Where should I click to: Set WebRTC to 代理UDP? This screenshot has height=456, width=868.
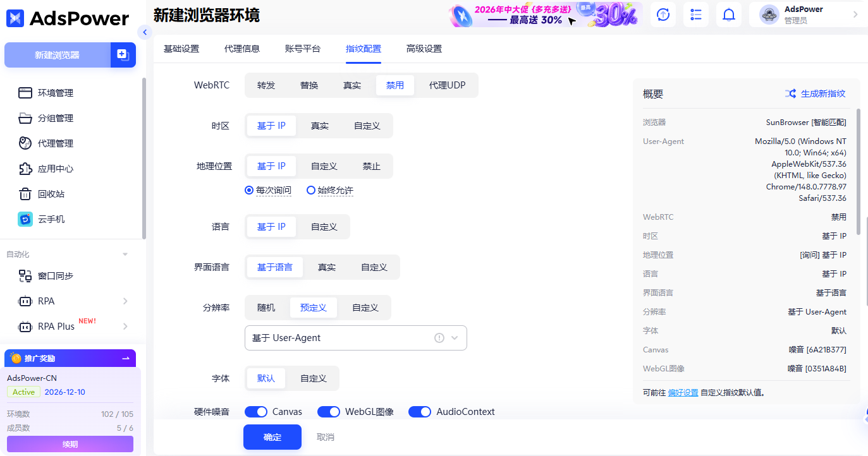point(448,85)
